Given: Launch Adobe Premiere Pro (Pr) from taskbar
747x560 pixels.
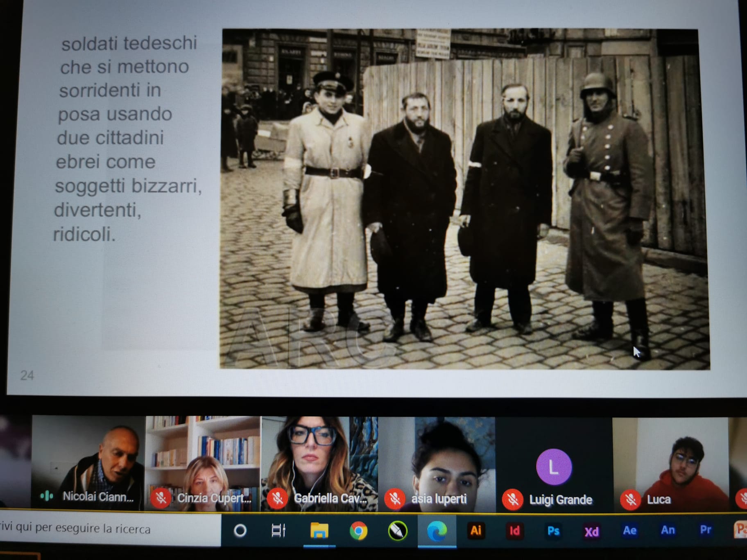Looking at the screenshot, I should [705, 530].
